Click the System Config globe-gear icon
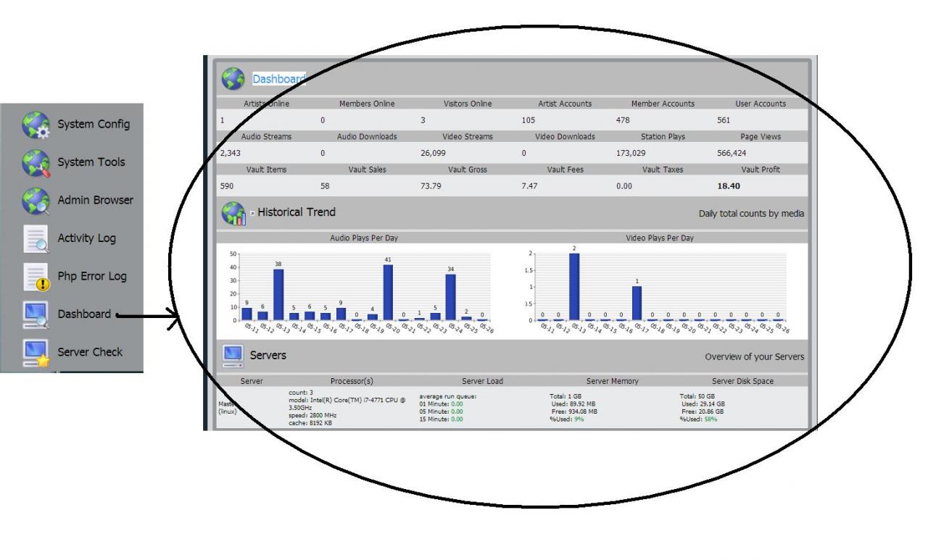928x560 pixels. pos(36,125)
